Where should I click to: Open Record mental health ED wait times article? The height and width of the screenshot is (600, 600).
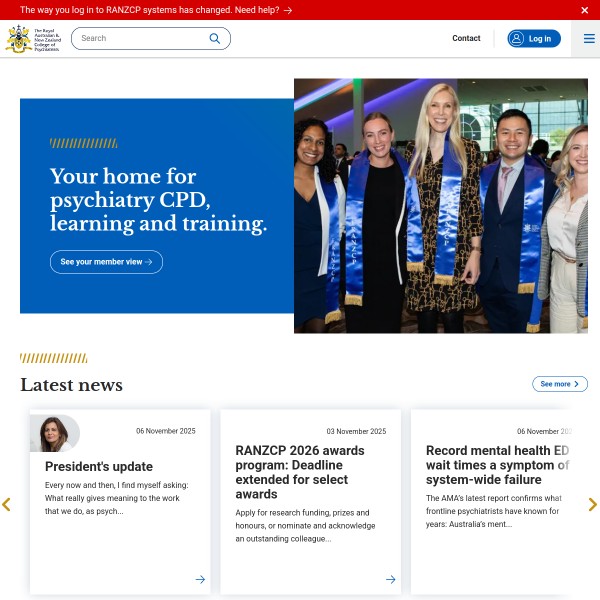click(497, 465)
